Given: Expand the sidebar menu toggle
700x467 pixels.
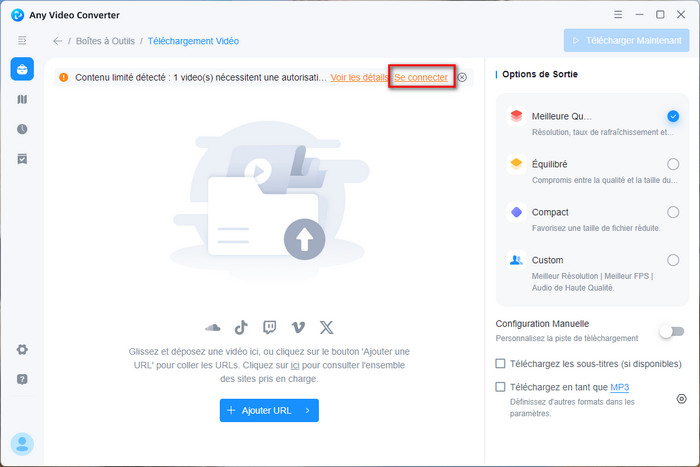Looking at the screenshot, I should [x=21, y=40].
